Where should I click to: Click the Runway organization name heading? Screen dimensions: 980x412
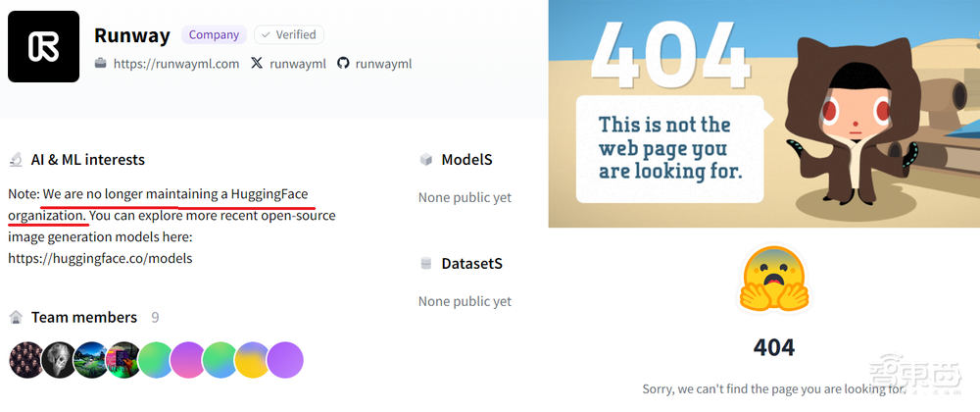click(132, 34)
